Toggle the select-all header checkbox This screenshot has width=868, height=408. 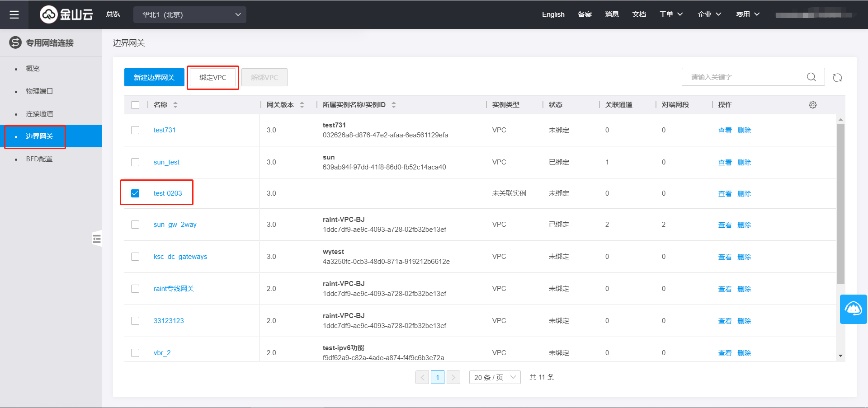tap(135, 105)
